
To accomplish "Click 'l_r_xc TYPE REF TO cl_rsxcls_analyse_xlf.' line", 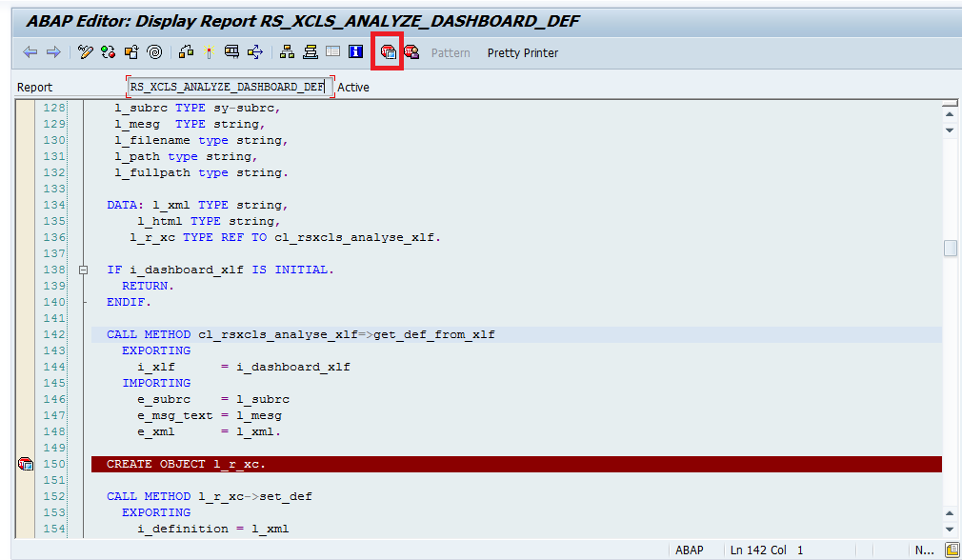I will [286, 237].
